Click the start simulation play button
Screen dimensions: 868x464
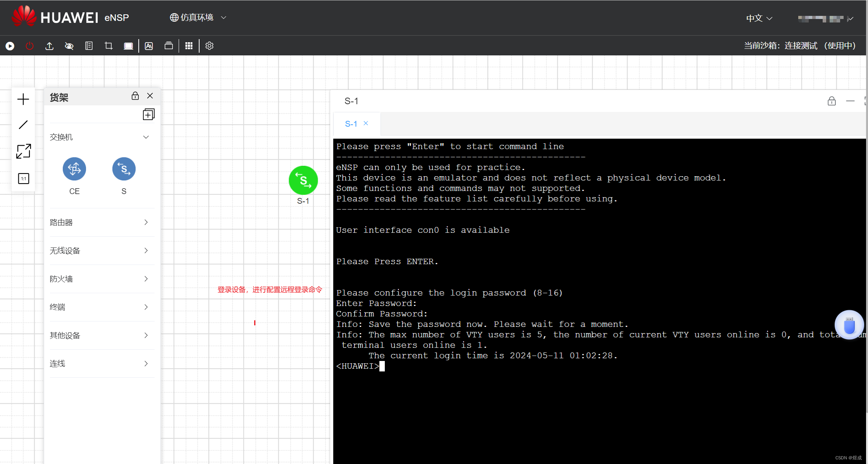[10, 46]
